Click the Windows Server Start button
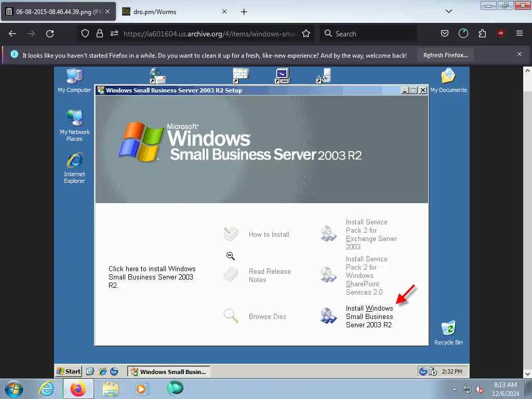Viewport: 532px width, 399px height. click(69, 371)
